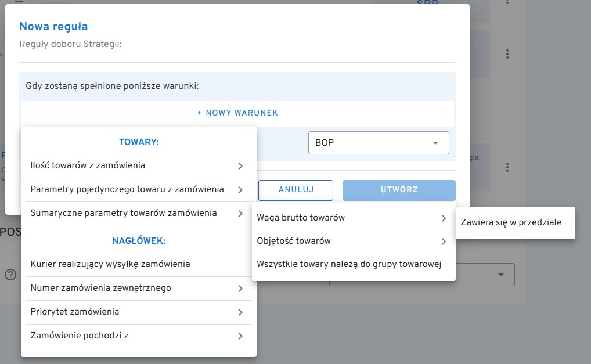Expand Objętość towarów submenu
Screen dimensions: 591x364
point(353,242)
